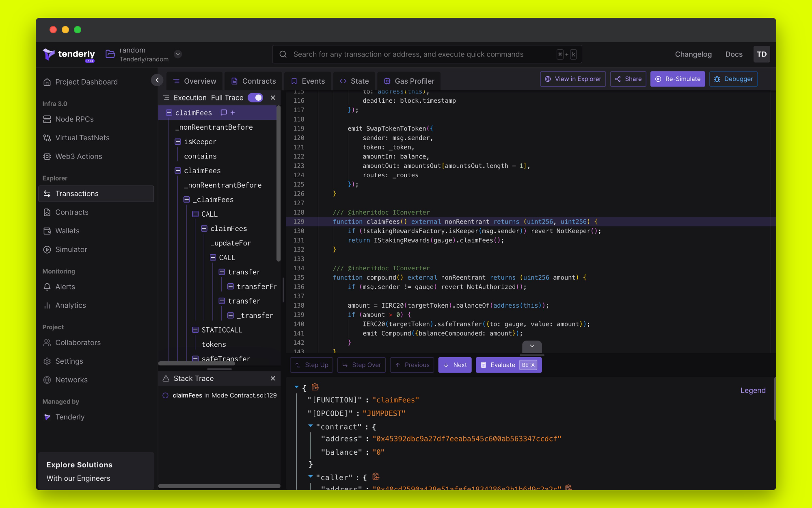
Task: Expand the code panel with down chevron
Action: click(x=531, y=346)
